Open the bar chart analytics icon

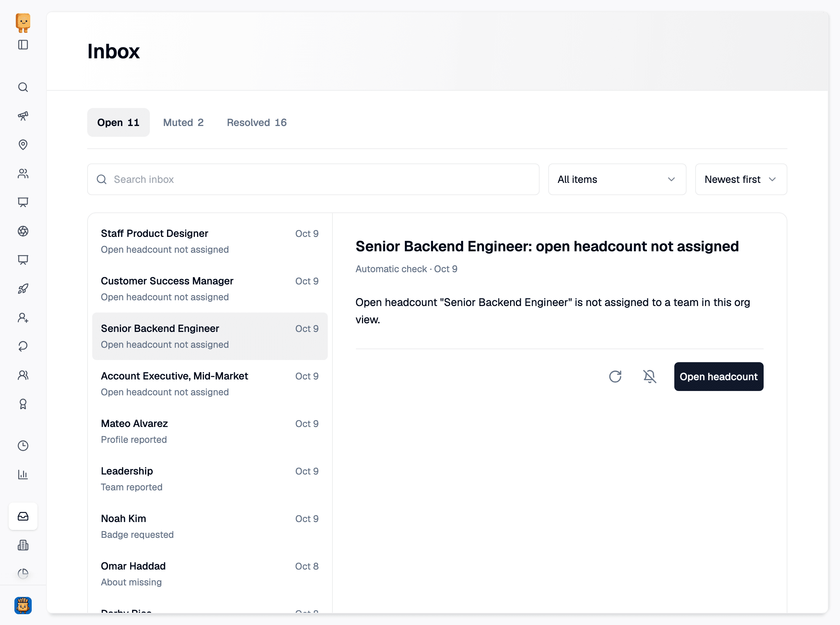tap(23, 475)
